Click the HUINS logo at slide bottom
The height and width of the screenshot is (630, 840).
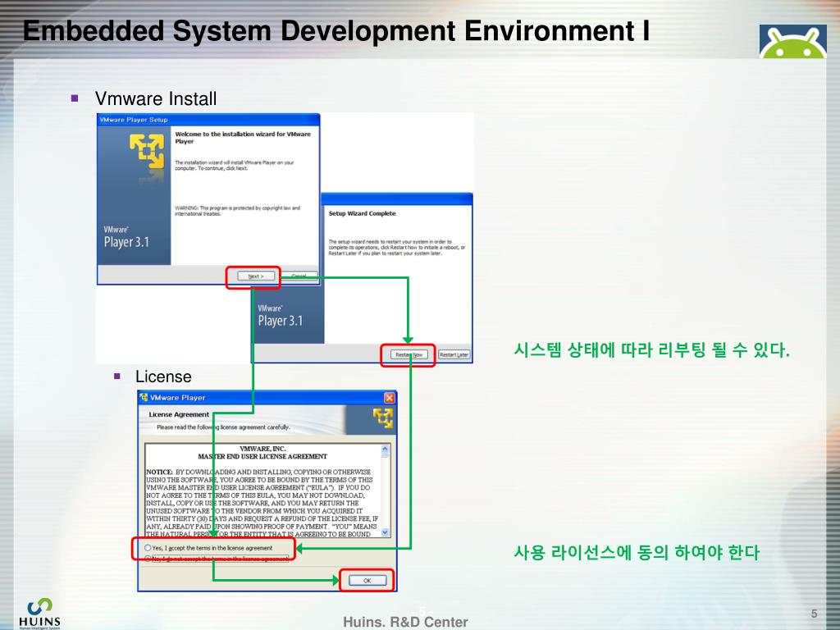pyautogui.click(x=39, y=614)
